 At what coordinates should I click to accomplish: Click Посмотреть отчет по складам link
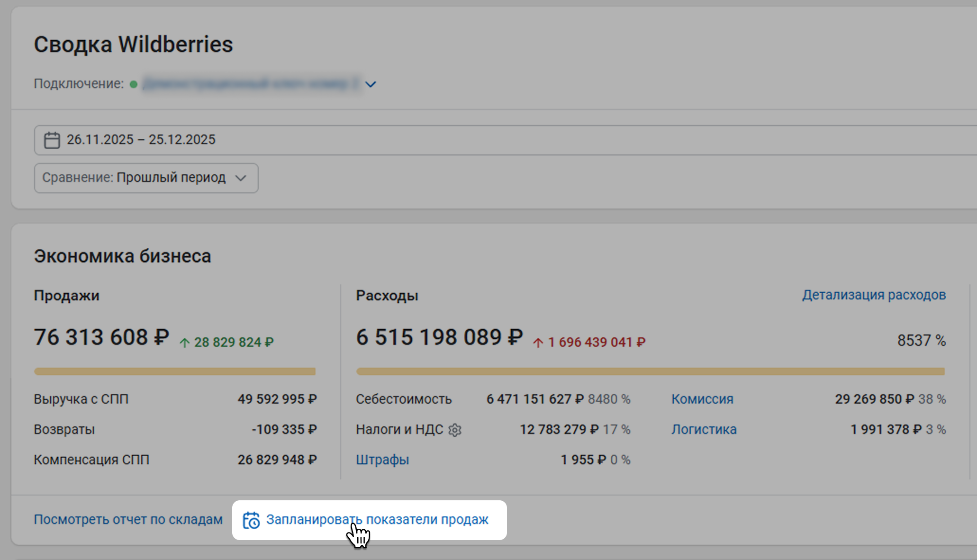[x=128, y=519]
